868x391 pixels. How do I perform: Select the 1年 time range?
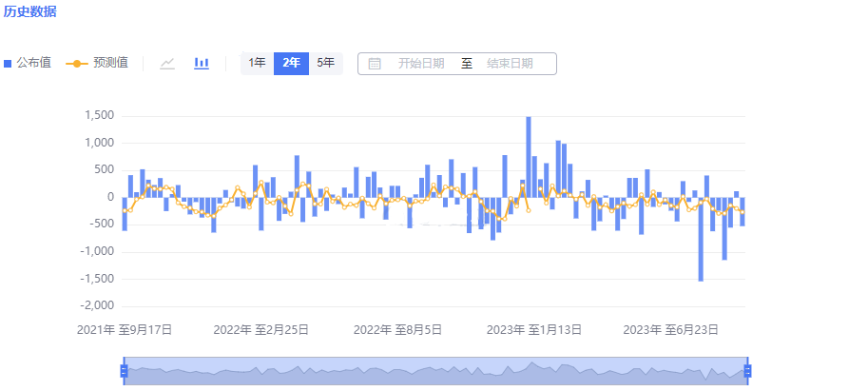[x=257, y=63]
